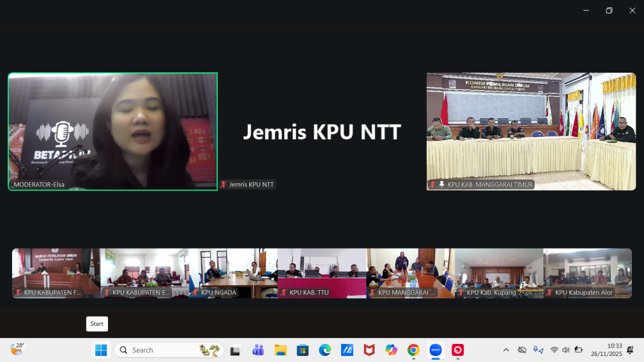Click the muted mic icon beside Jemris KPU NTT
The width and height of the screenshot is (644, 362).
223,185
